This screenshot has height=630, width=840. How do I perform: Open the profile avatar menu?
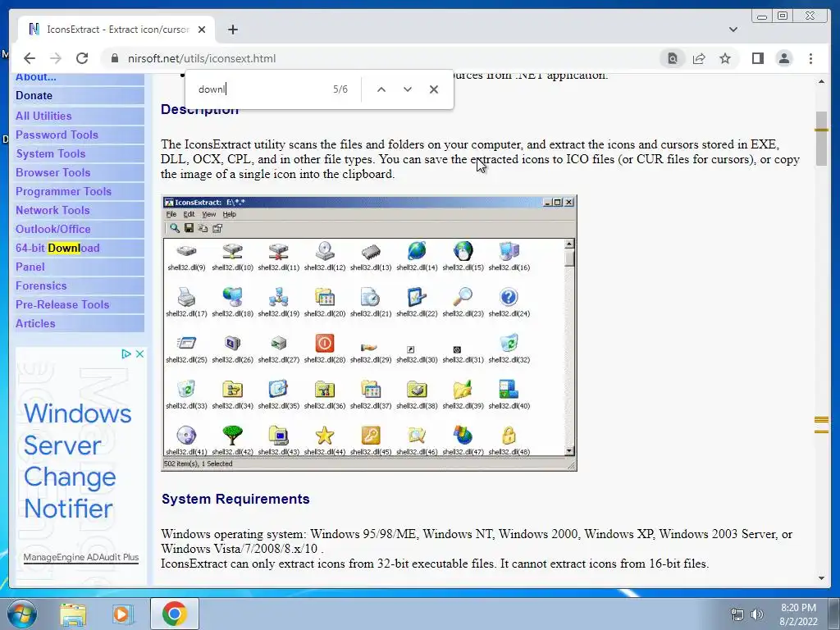coord(783,58)
